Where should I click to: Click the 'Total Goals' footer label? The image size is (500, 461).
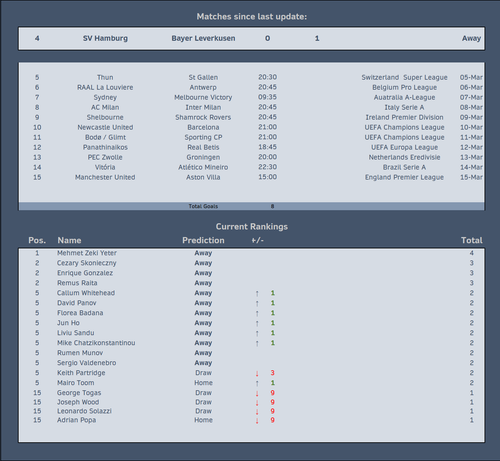203,206
